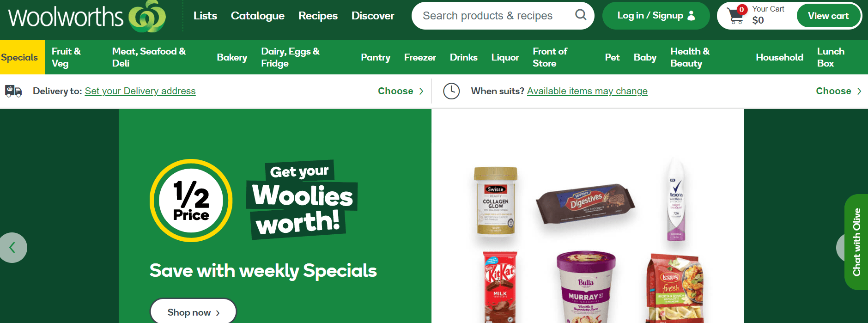
Task: Open the Catalogue menu item
Action: (x=258, y=16)
